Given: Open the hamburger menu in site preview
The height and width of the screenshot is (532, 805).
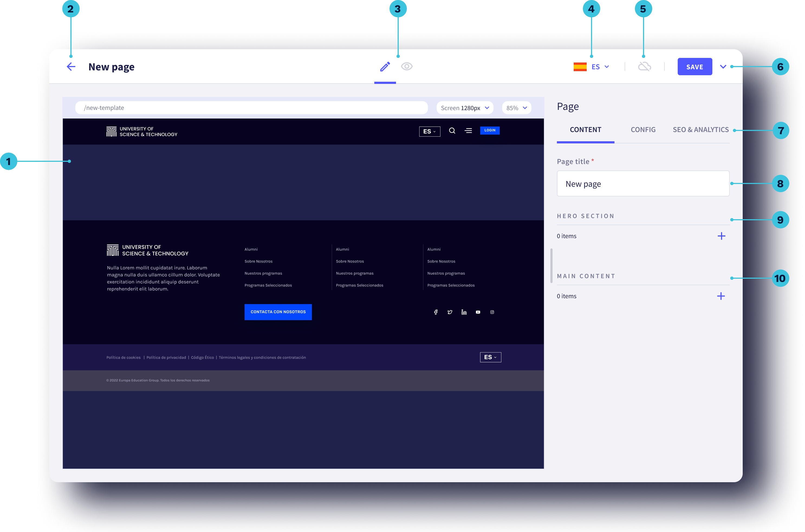Looking at the screenshot, I should (468, 131).
